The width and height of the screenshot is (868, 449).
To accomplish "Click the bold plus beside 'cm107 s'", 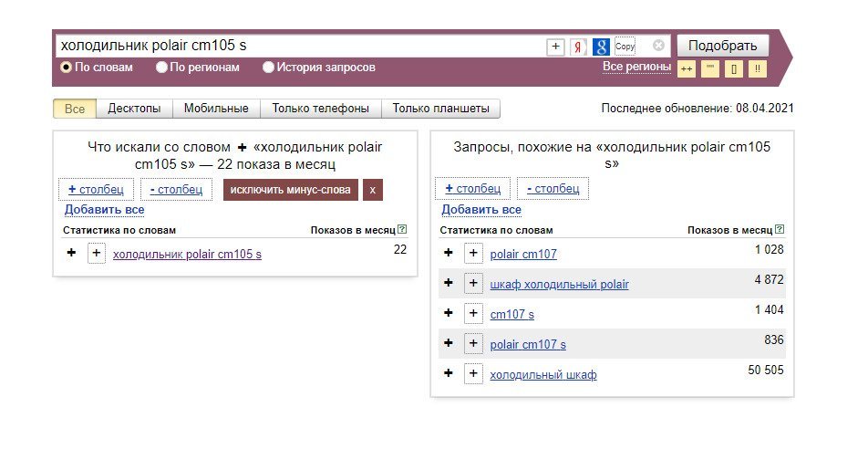I will tap(449, 313).
